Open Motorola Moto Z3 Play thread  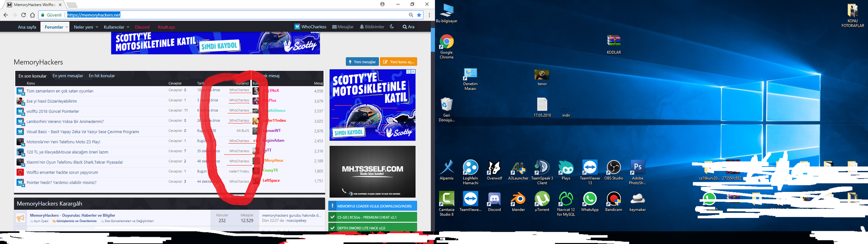point(63,142)
